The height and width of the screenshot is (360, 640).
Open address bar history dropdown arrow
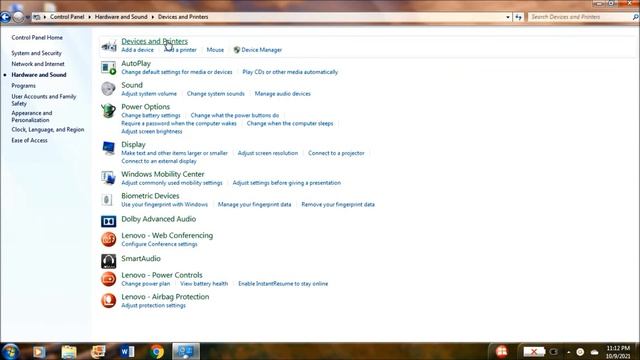pyautogui.click(x=508, y=17)
